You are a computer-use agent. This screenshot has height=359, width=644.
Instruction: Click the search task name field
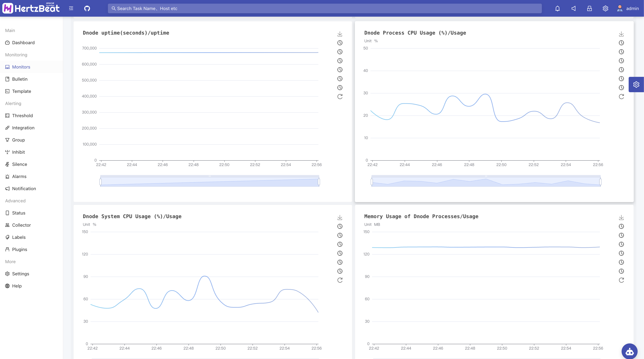(325, 9)
